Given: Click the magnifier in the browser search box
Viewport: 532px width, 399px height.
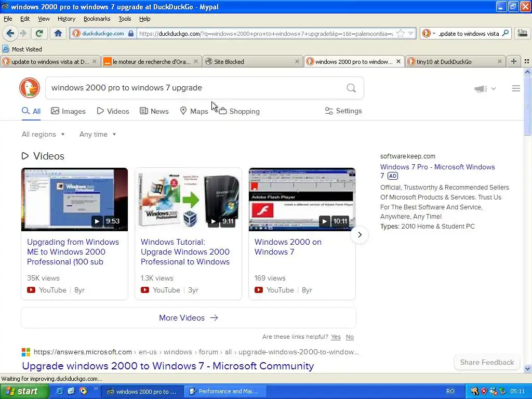Looking at the screenshot, I should 505,33.
